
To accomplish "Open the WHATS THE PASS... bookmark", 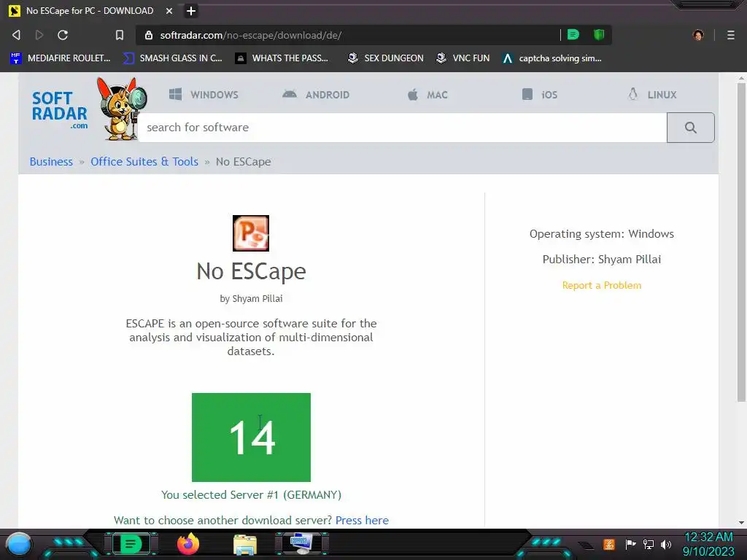I will 282,58.
